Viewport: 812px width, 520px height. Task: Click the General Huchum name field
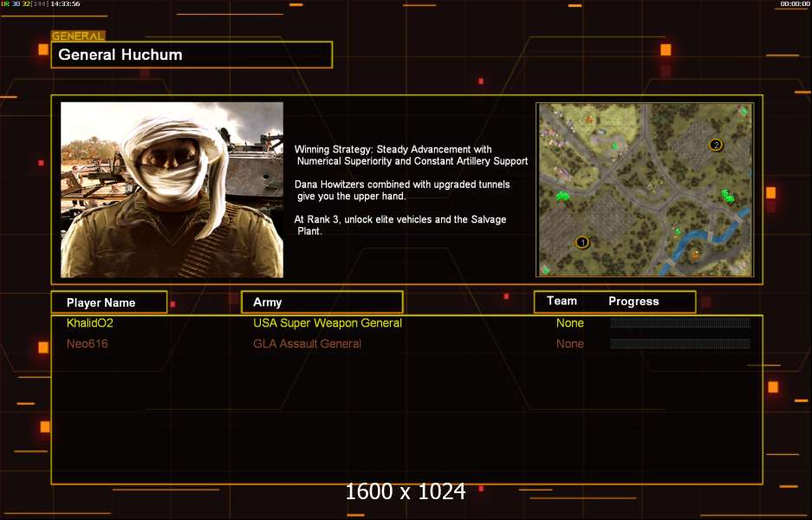click(x=192, y=55)
